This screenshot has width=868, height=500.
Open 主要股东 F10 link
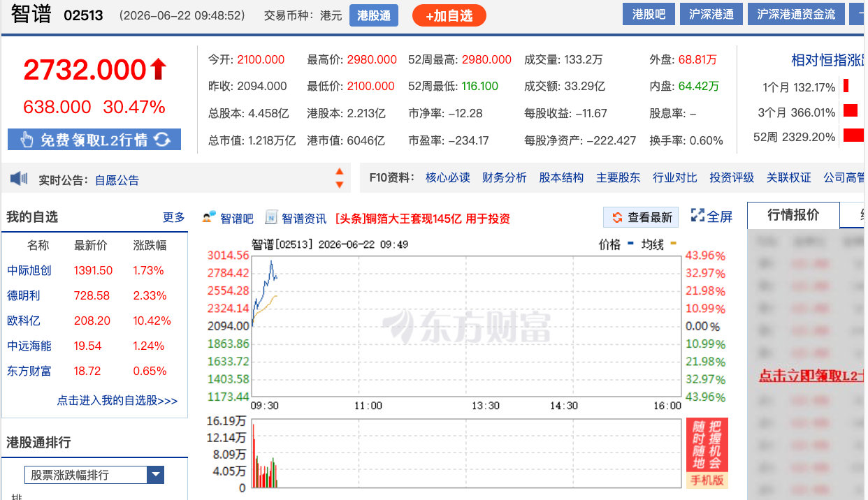[x=618, y=177]
